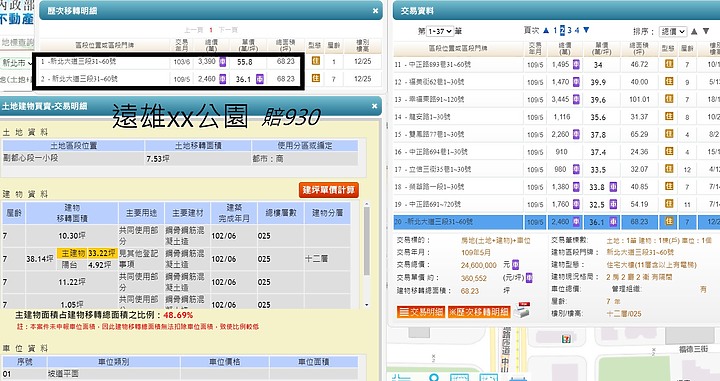Click parking icon beside (元/坪) unit price
Image resolution: width=720 pixels, height=381 pixels.
[x=529, y=277]
